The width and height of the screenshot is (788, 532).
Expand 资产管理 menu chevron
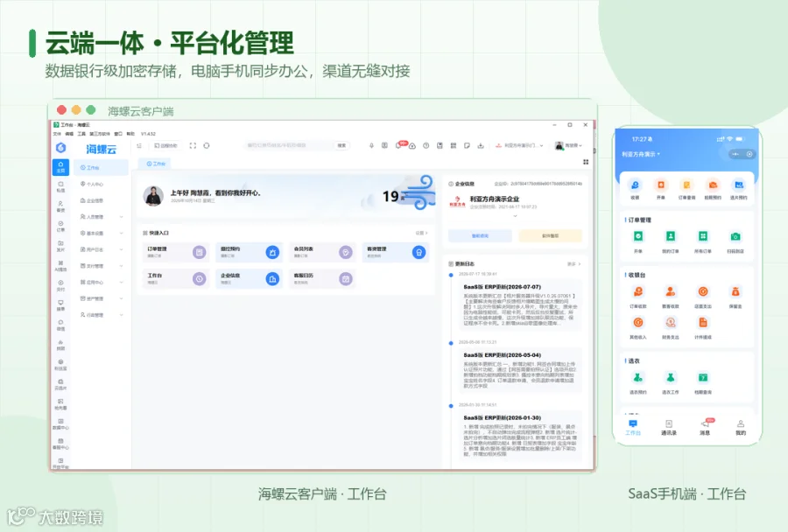tap(121, 298)
